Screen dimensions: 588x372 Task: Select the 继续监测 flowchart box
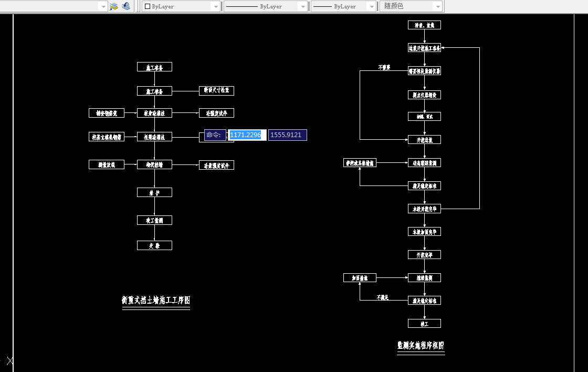click(x=425, y=278)
